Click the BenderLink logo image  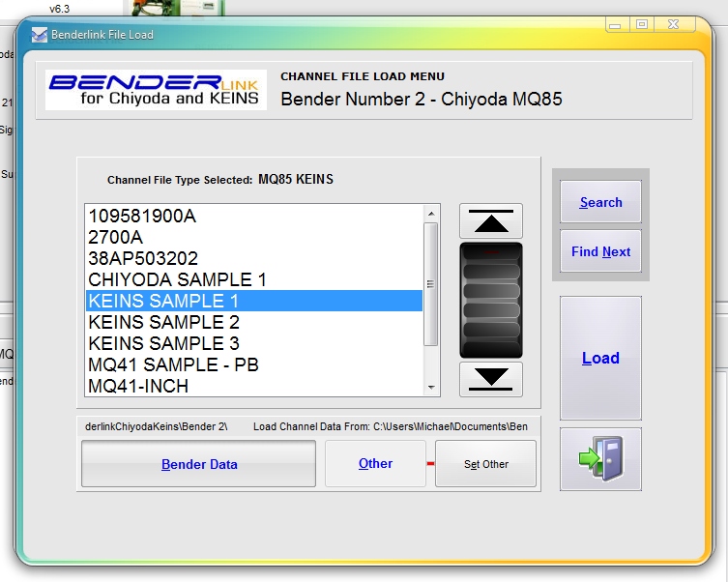click(157, 90)
